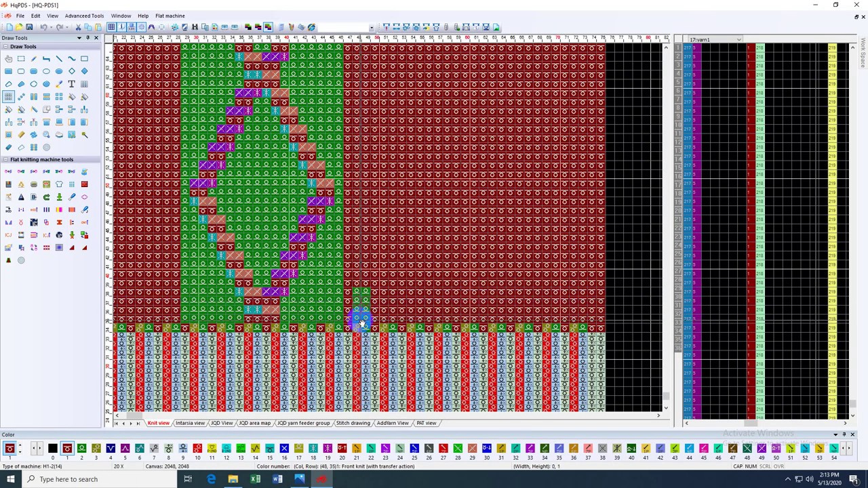The image size is (868, 488).
Task: Open the Window menu
Action: coord(121,16)
